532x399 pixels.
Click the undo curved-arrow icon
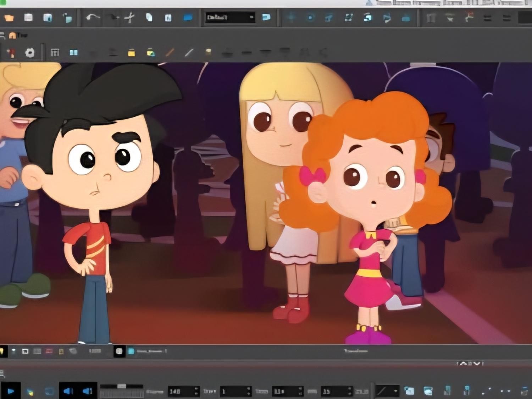(93, 17)
